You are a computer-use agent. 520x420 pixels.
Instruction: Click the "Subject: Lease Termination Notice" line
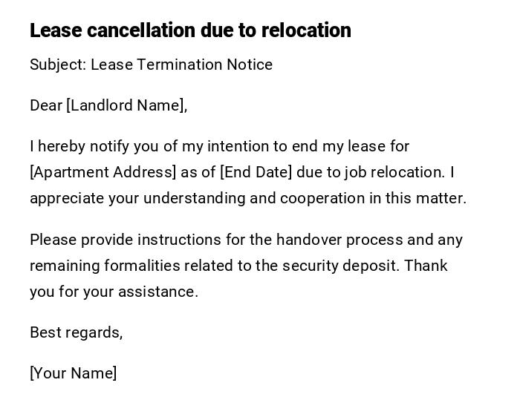pos(151,65)
